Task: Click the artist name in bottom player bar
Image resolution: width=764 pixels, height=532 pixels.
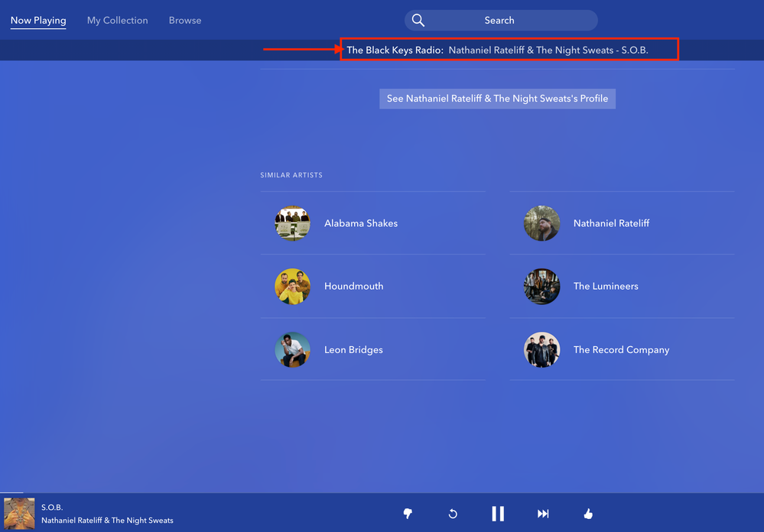Action: pyautogui.click(x=107, y=521)
